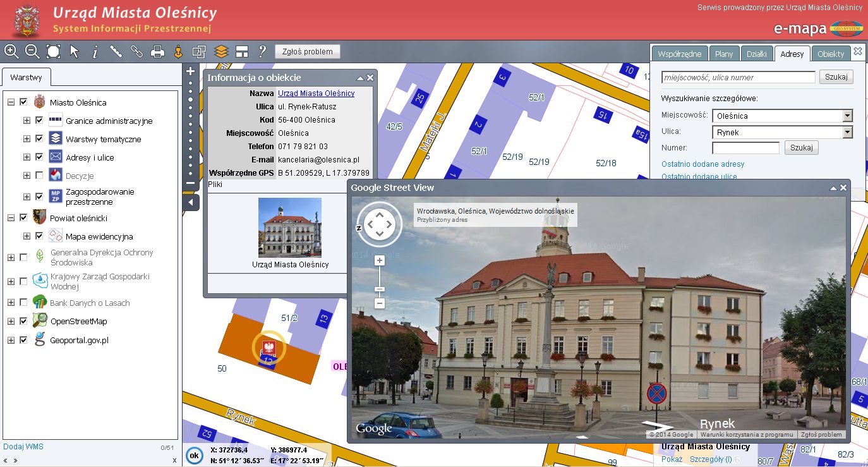Image resolution: width=868 pixels, height=467 pixels.
Task: Click Szukaj next to the Numer field
Action: tap(802, 148)
